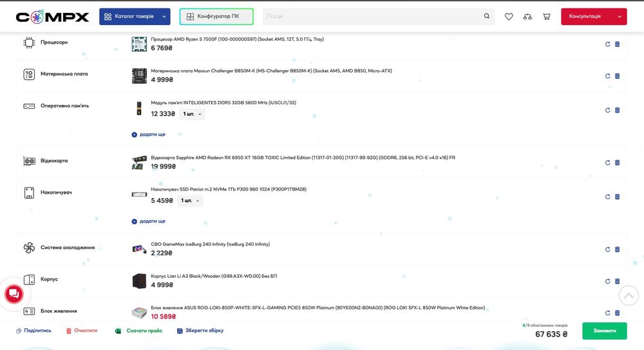The height and width of the screenshot is (350, 644).
Task: Replace the Patriot P300 SSD
Action: 607,196
